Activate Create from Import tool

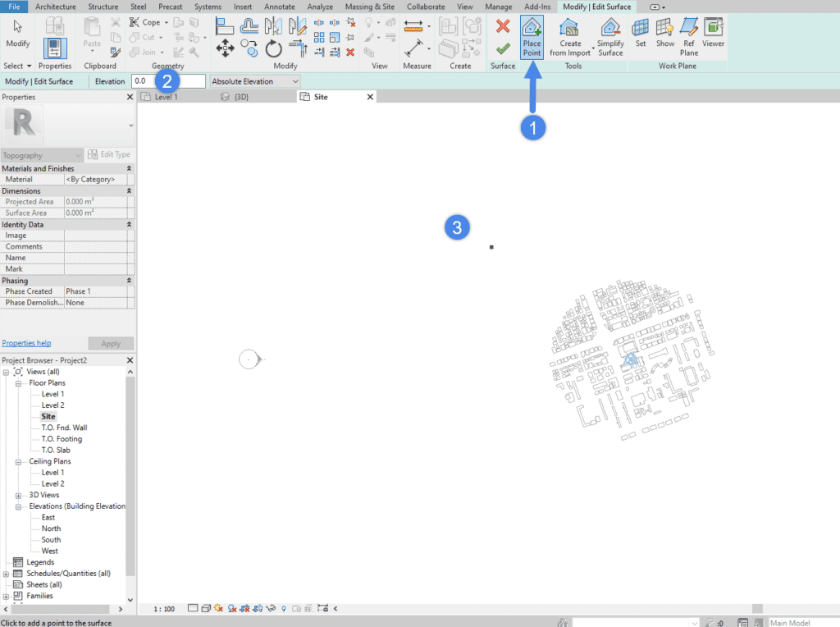coord(569,36)
